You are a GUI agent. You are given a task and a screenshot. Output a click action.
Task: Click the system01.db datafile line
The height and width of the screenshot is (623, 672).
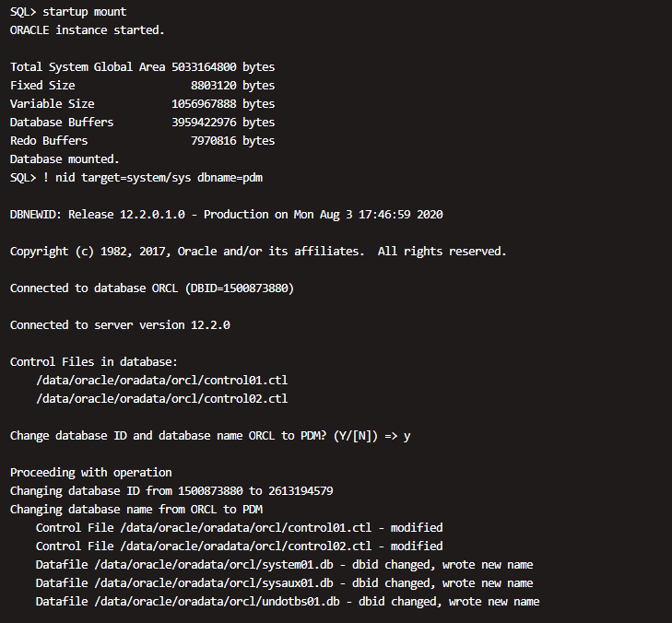coord(284,564)
